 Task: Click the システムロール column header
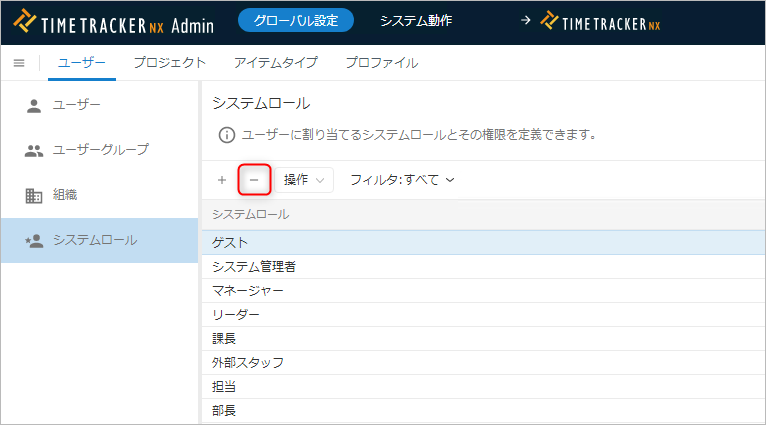[251, 214]
